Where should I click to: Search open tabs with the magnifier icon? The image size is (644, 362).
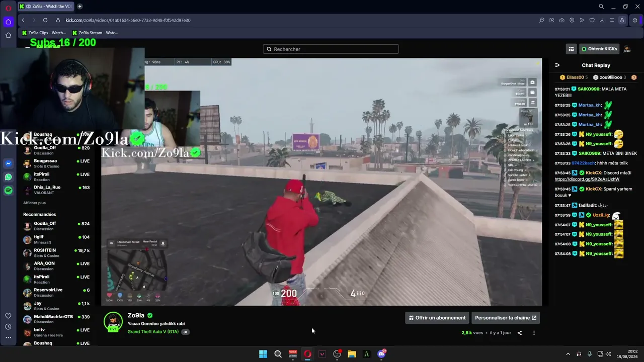click(601, 6)
